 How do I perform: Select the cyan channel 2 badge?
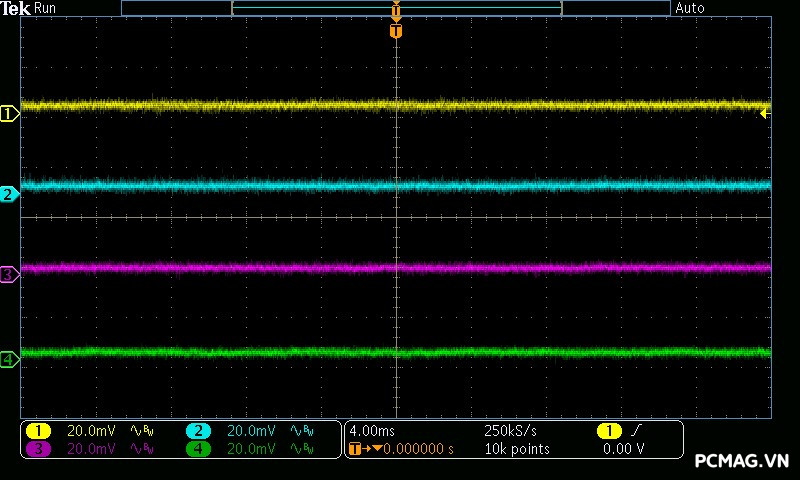click(x=198, y=431)
